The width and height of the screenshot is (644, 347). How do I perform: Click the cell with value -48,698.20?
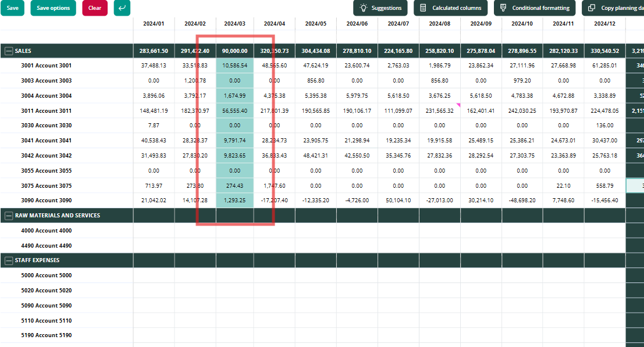tap(522, 201)
